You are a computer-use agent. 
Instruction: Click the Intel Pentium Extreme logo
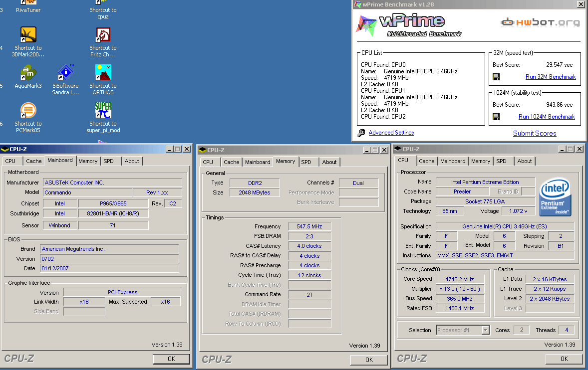555,196
